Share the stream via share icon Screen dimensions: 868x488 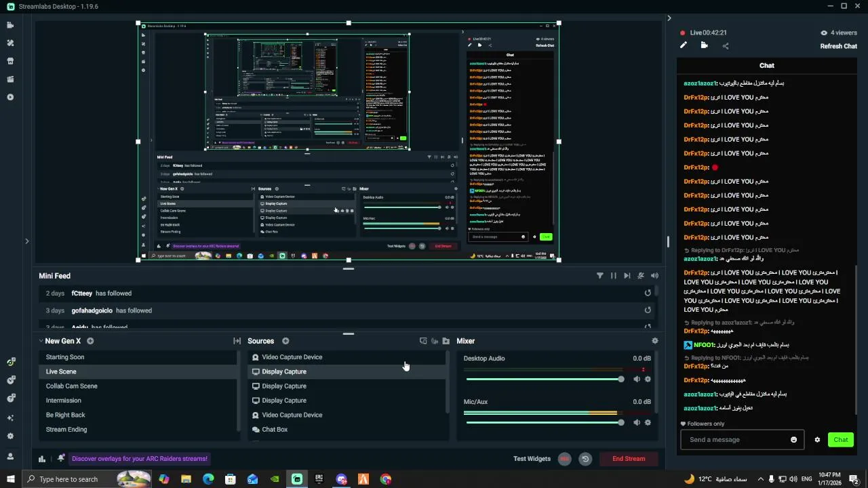(726, 46)
